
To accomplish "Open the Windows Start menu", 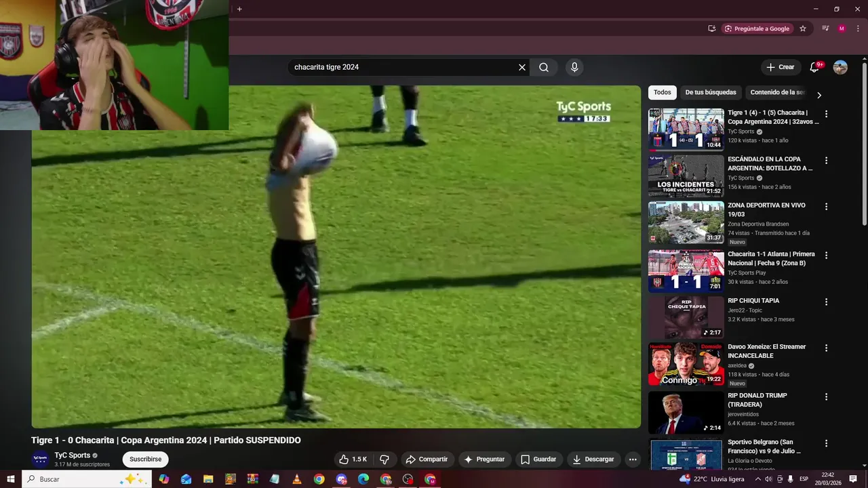I will (x=11, y=479).
